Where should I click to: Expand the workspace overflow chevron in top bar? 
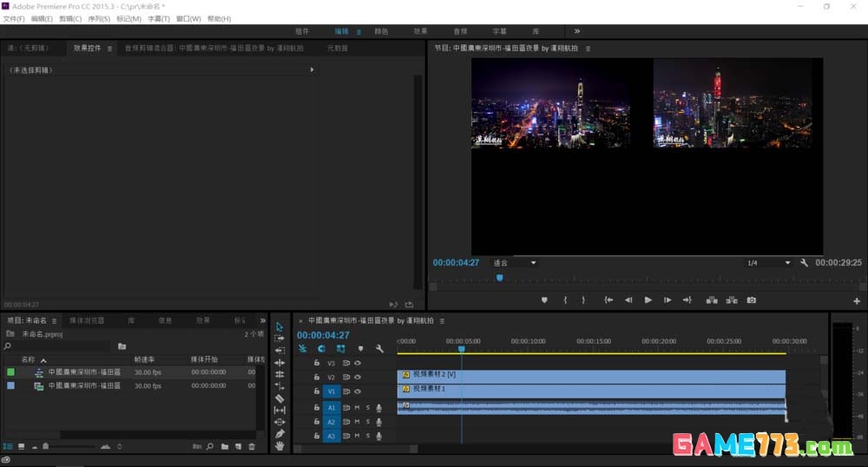pos(577,31)
